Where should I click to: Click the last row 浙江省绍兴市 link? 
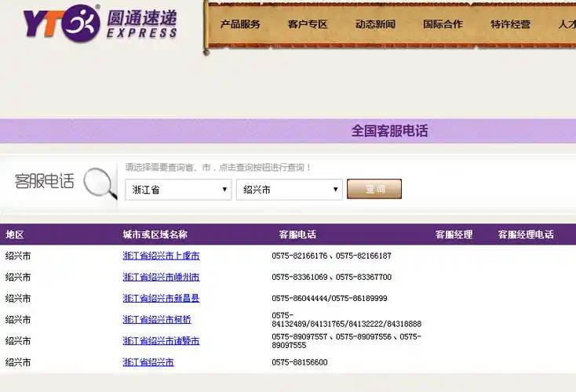pos(148,362)
